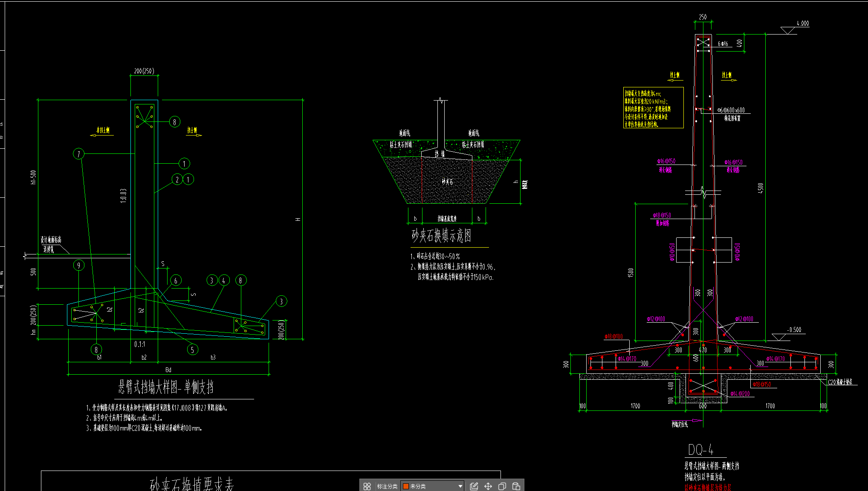Click the dropdown arrow beside 未分类
The height and width of the screenshot is (491, 868).
(x=460, y=486)
